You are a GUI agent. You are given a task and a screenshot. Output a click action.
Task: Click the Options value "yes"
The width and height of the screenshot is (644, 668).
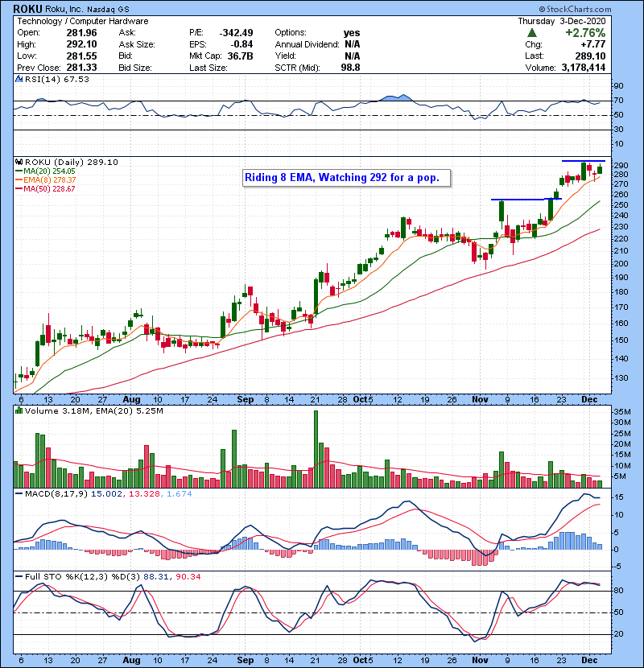tap(352, 33)
